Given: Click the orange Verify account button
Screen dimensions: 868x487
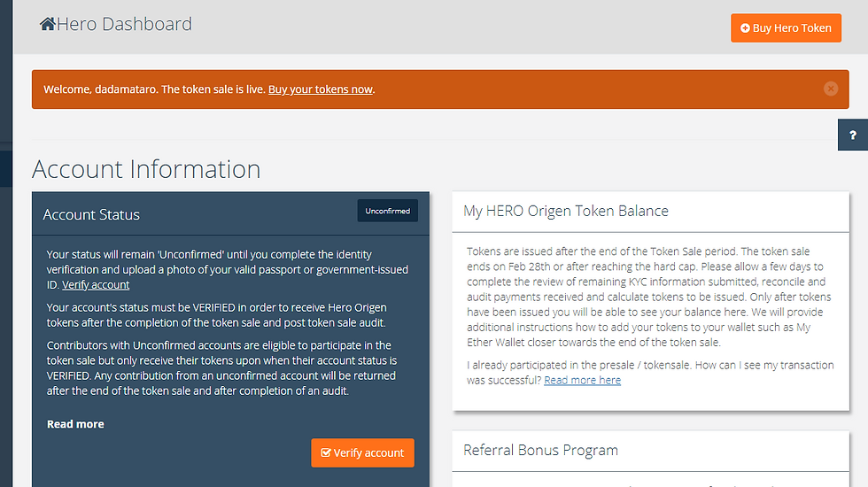Looking at the screenshot, I should (x=362, y=452).
